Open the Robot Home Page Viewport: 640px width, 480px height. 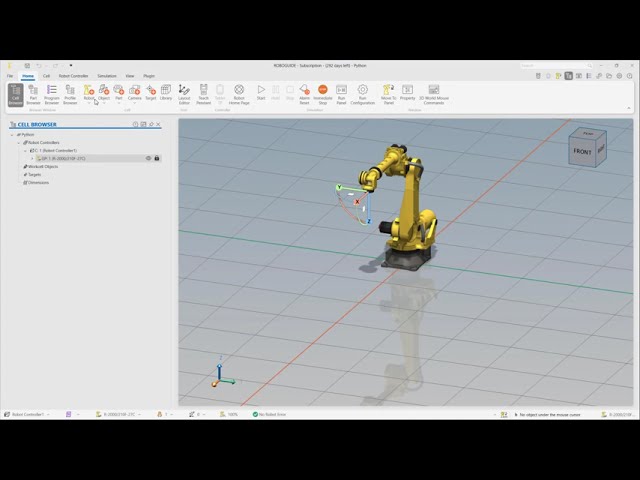pyautogui.click(x=239, y=94)
